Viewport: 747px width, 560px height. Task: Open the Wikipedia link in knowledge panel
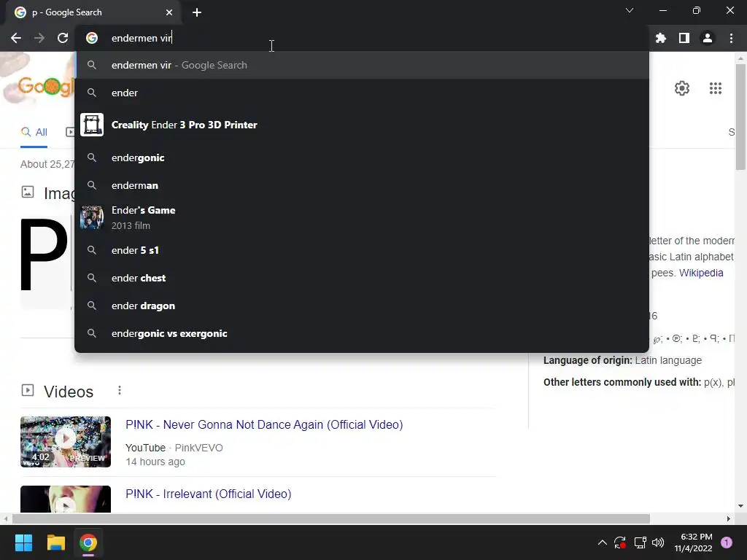tap(701, 273)
